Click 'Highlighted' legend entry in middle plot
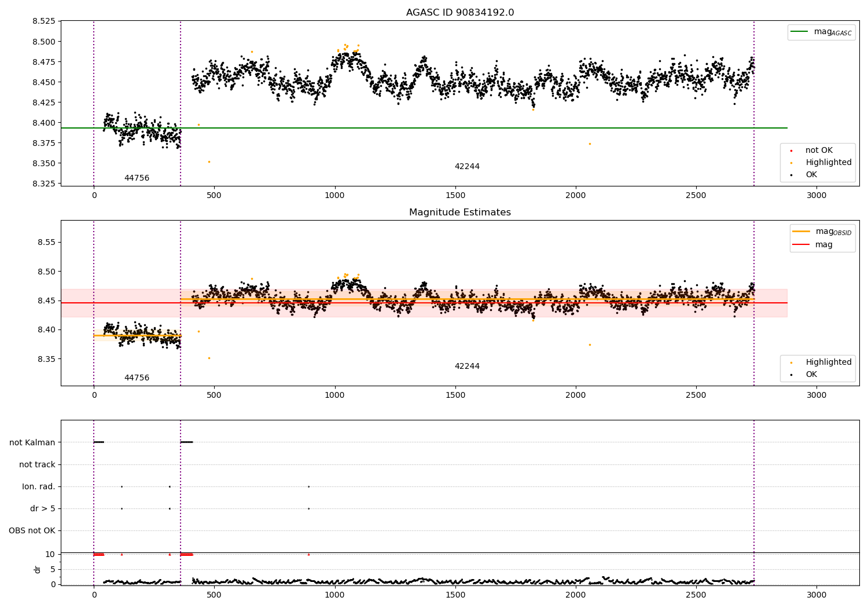 828,362
